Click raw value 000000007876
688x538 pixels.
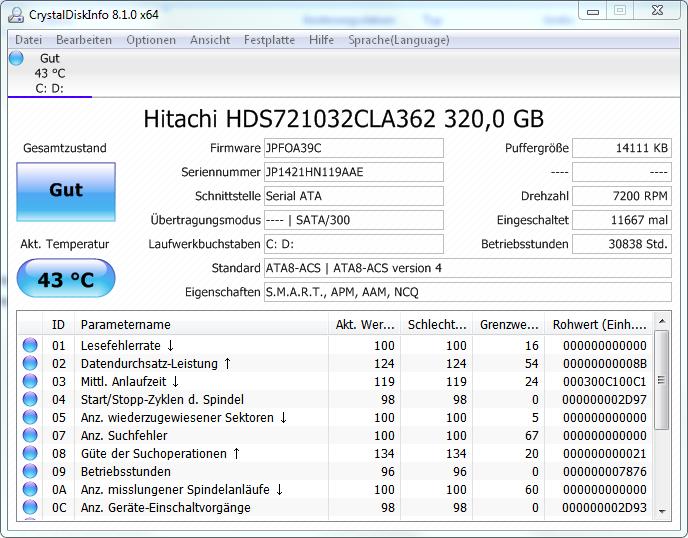[605, 471]
